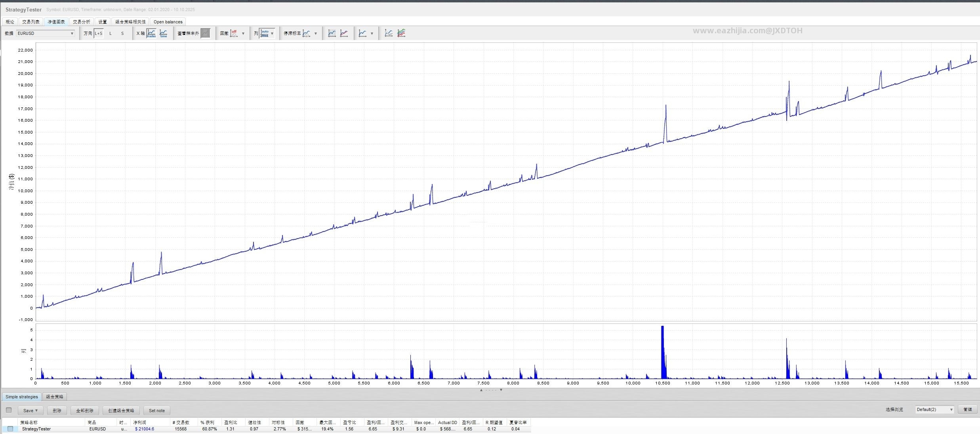Set X axis to time mode
980x434 pixels.
click(x=164, y=33)
